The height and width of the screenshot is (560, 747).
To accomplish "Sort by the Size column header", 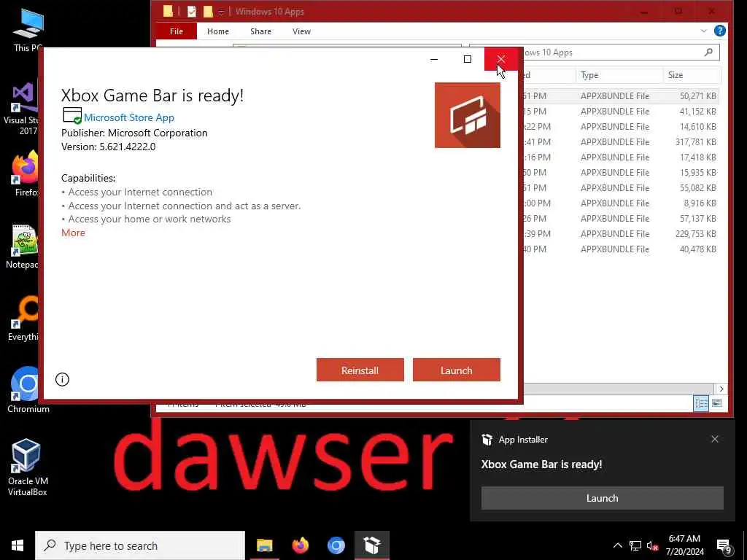I will [692, 75].
